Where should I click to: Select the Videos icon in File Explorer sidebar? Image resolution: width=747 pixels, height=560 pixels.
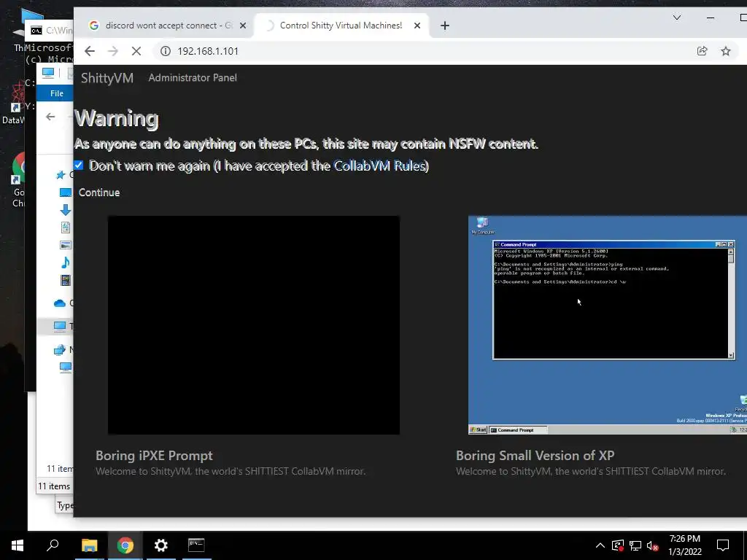click(65, 280)
